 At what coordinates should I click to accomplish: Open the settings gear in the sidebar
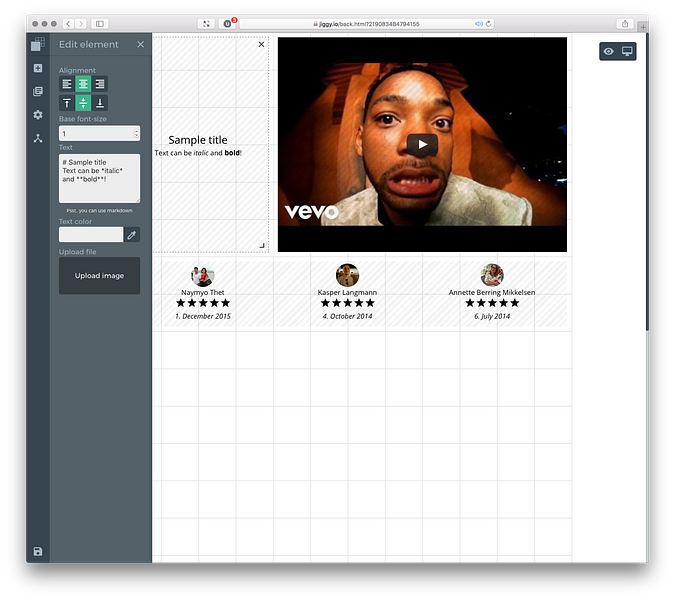pos(38,114)
